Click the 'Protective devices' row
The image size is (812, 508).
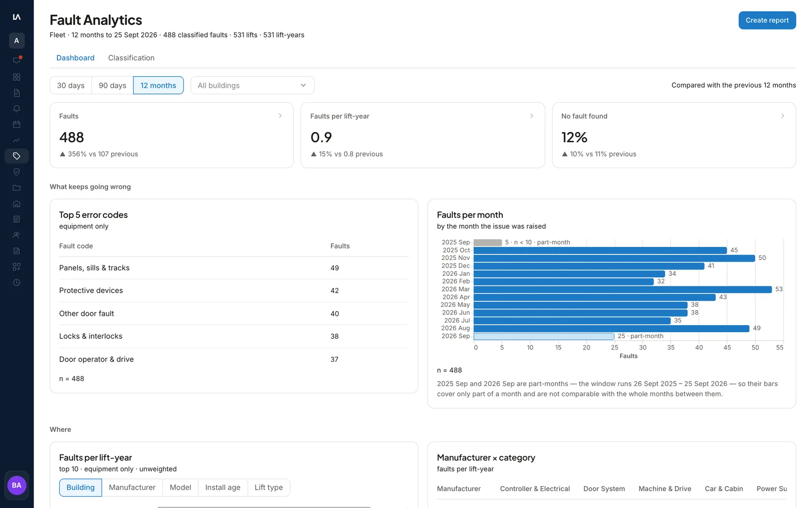pos(234,291)
